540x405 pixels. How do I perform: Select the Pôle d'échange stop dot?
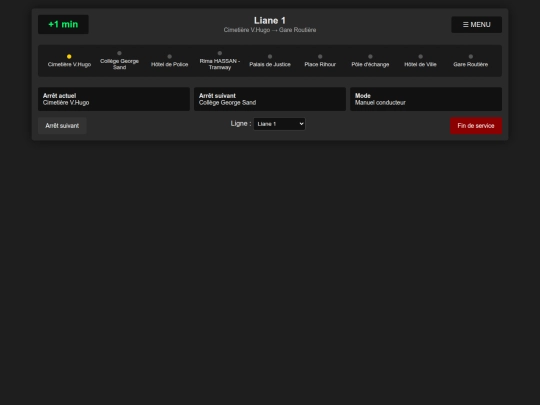[x=370, y=56]
